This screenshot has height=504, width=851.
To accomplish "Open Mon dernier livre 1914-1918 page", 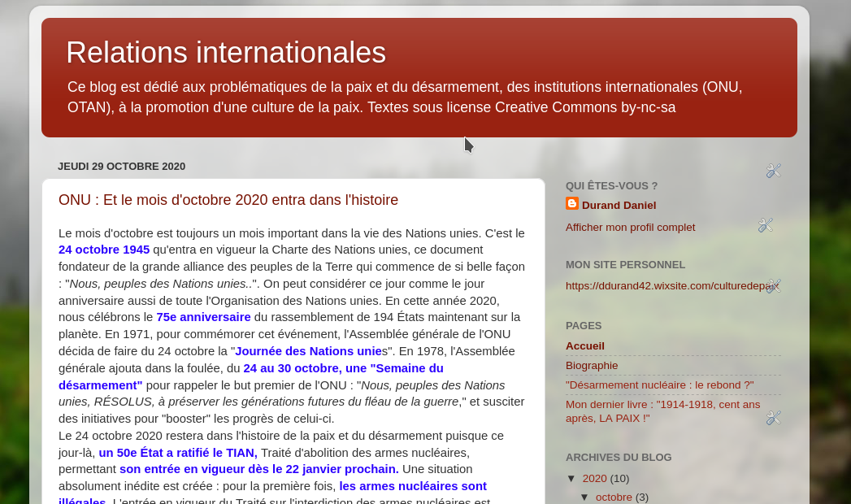I will click(662, 411).
